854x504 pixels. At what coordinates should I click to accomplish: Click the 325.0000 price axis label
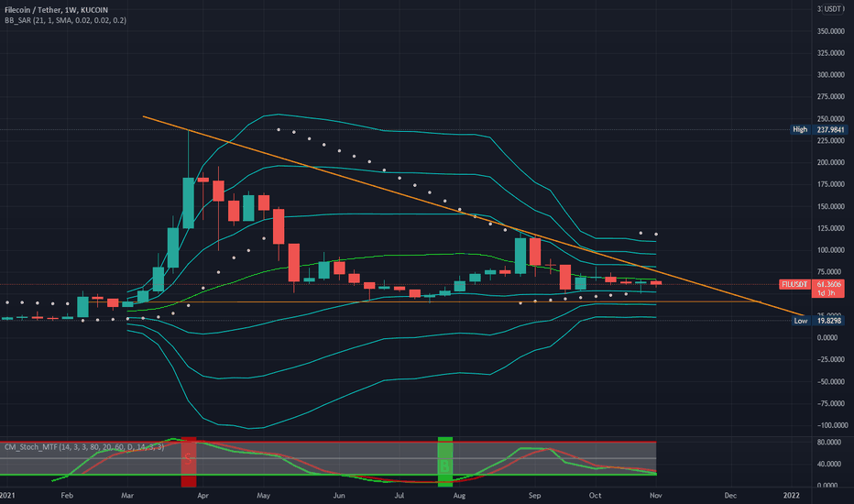[x=830, y=53]
